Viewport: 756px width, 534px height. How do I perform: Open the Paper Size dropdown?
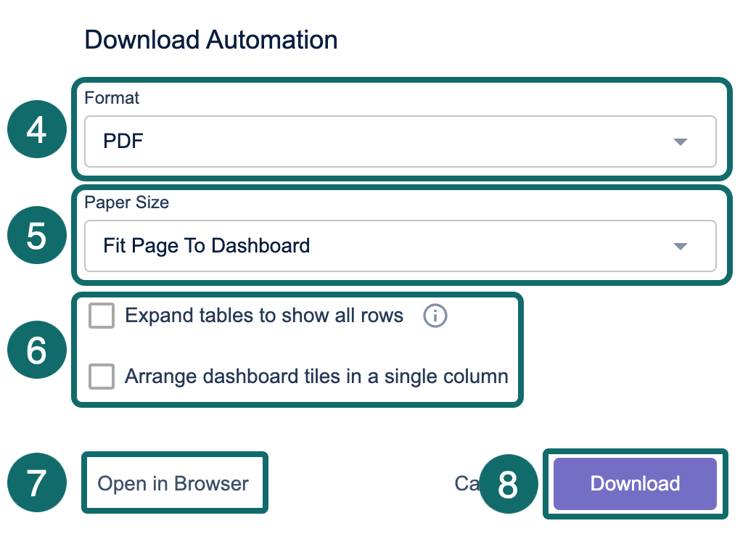pyautogui.click(x=400, y=246)
